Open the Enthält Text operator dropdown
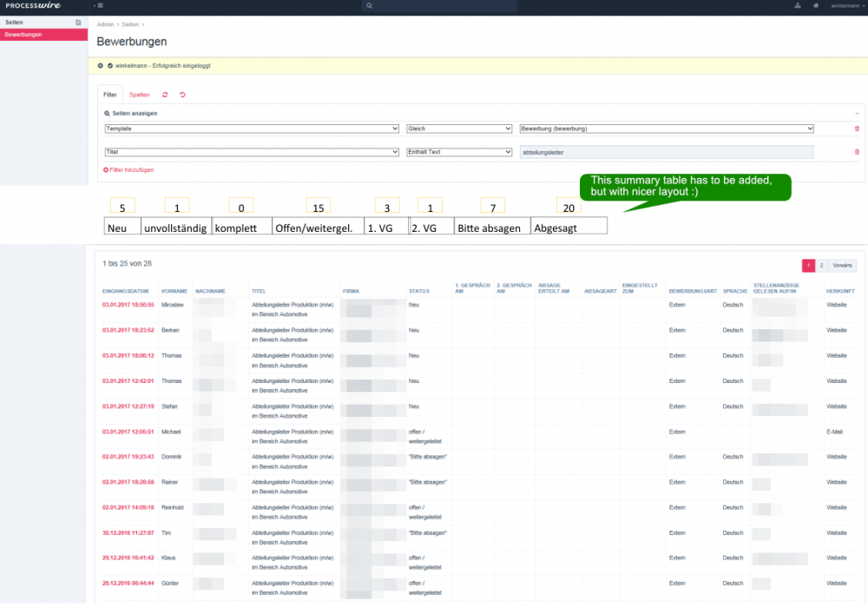This screenshot has width=868, height=608. [x=458, y=152]
